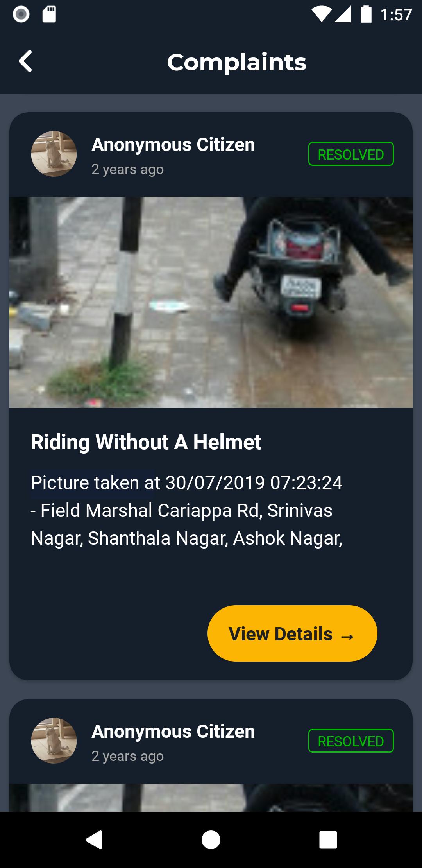
Task: Tap the Field Marshal Cariappa Rd description
Action: coord(187,510)
